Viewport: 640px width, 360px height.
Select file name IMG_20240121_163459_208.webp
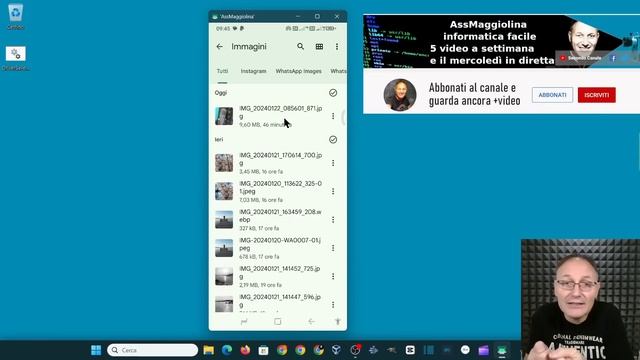click(281, 216)
